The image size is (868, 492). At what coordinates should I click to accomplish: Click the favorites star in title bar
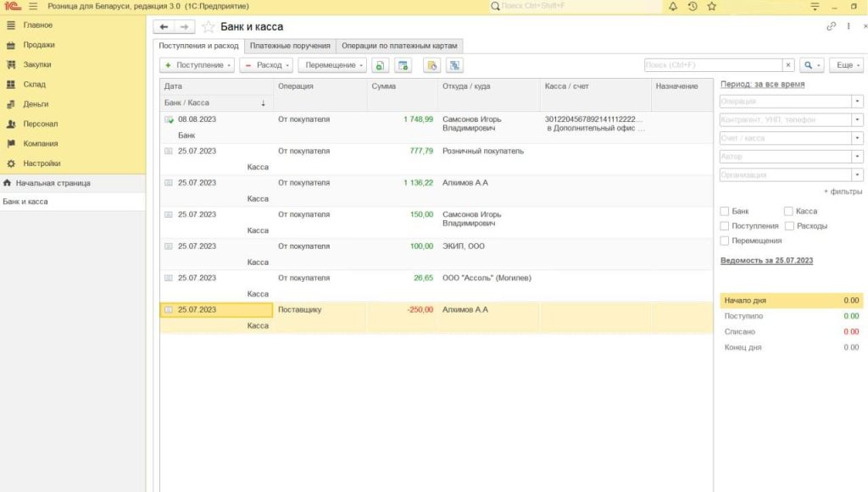click(712, 6)
